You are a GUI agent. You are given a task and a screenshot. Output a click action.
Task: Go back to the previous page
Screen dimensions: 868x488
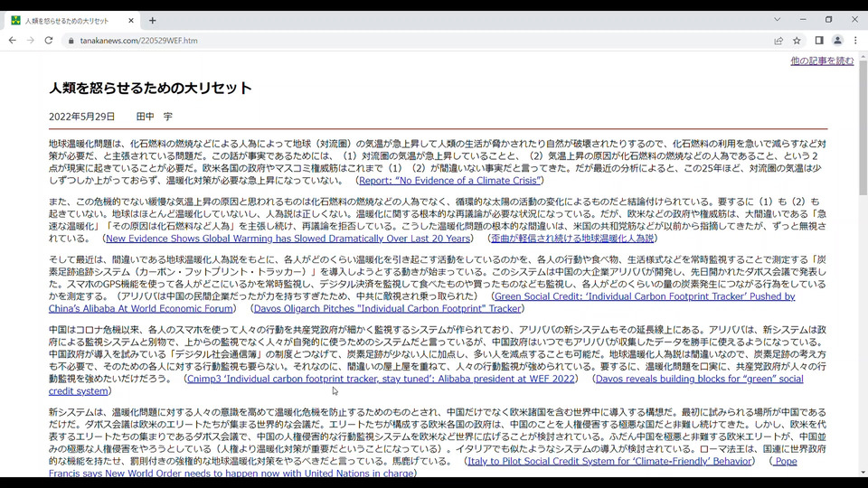[12, 41]
